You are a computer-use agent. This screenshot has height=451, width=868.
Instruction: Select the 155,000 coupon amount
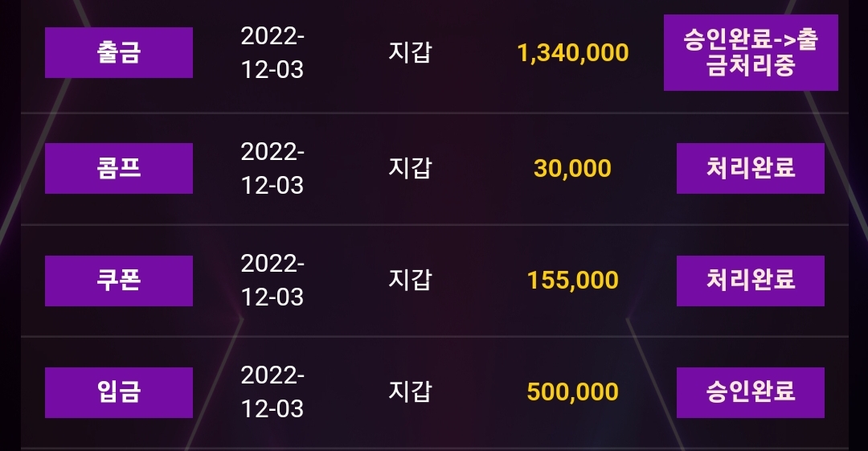click(x=572, y=281)
